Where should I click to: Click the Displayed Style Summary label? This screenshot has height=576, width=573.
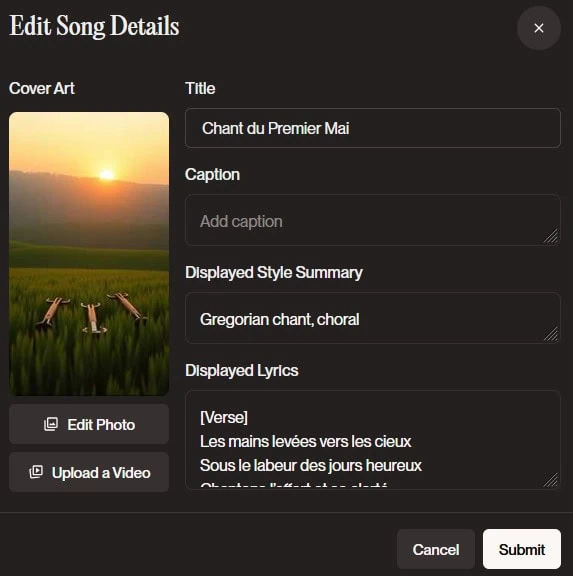pyautogui.click(x=274, y=273)
